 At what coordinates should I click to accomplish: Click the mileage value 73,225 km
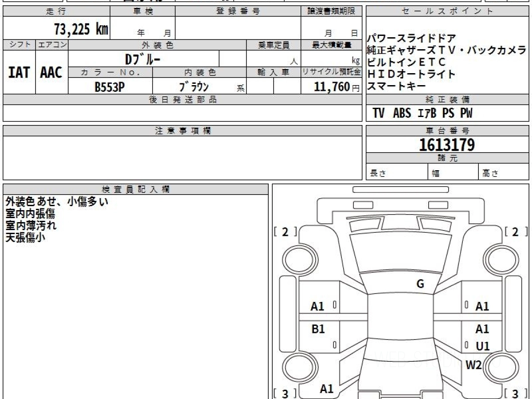tap(81, 30)
